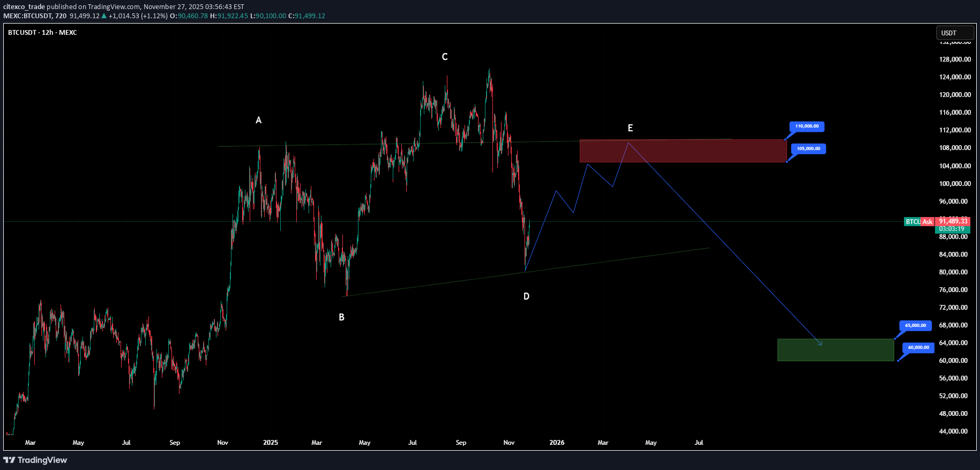The width and height of the screenshot is (980, 470).
Task: Select the green target zone rectangle
Action: pos(835,350)
